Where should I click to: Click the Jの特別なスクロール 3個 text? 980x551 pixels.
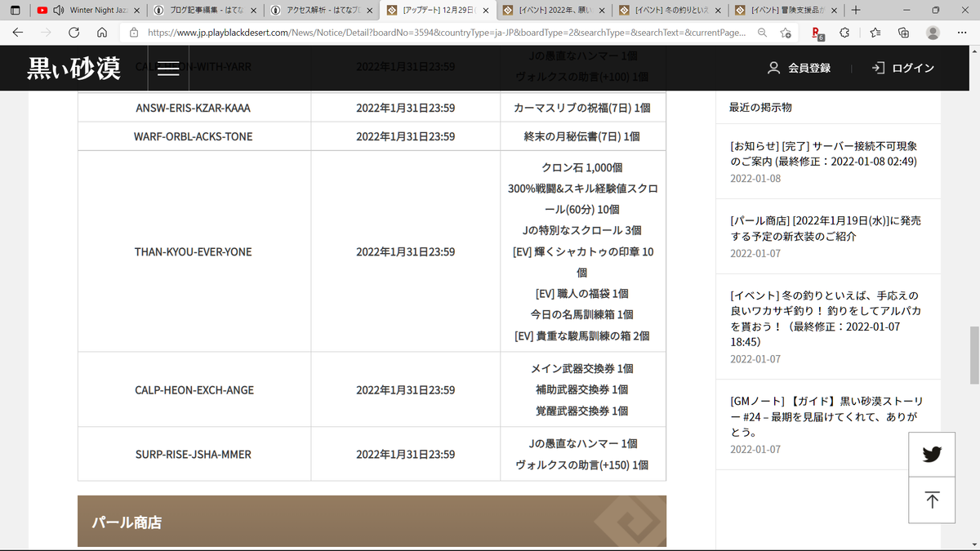click(582, 230)
